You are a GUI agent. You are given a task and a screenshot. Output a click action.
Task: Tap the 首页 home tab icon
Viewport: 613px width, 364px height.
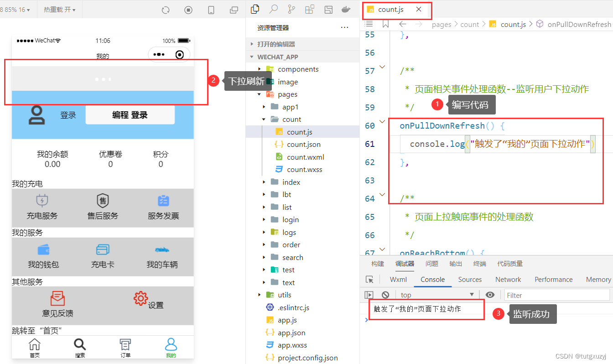(34, 345)
